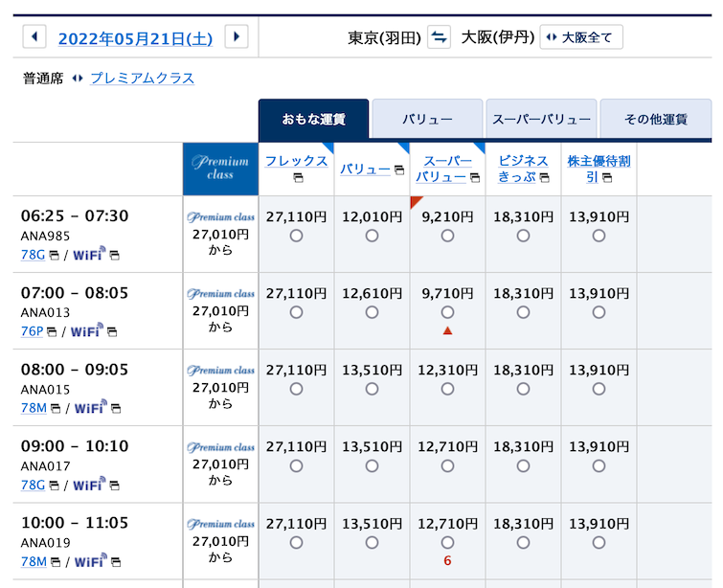Click popup icon under フレックス header
This screenshot has width=723, height=588.
pos(297,178)
